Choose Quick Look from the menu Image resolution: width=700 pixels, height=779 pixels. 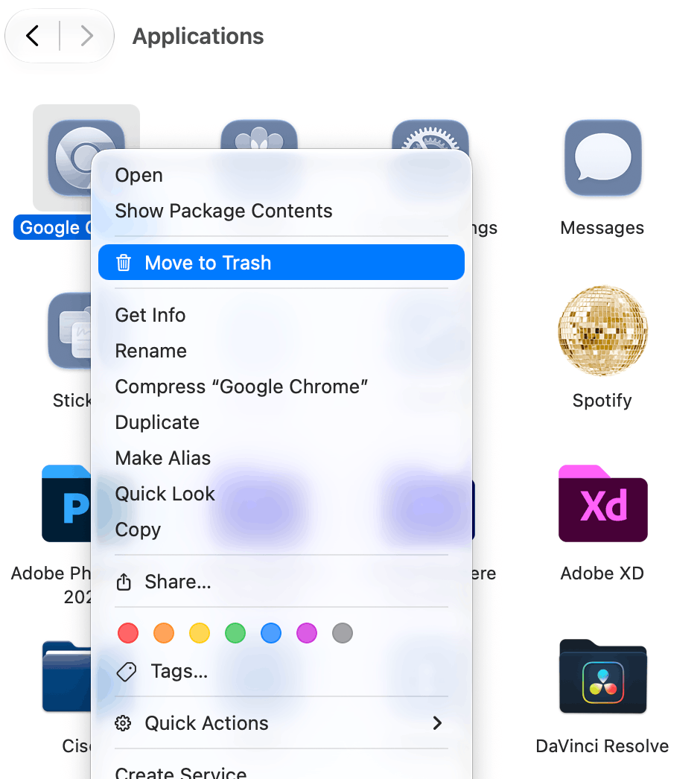point(281,495)
